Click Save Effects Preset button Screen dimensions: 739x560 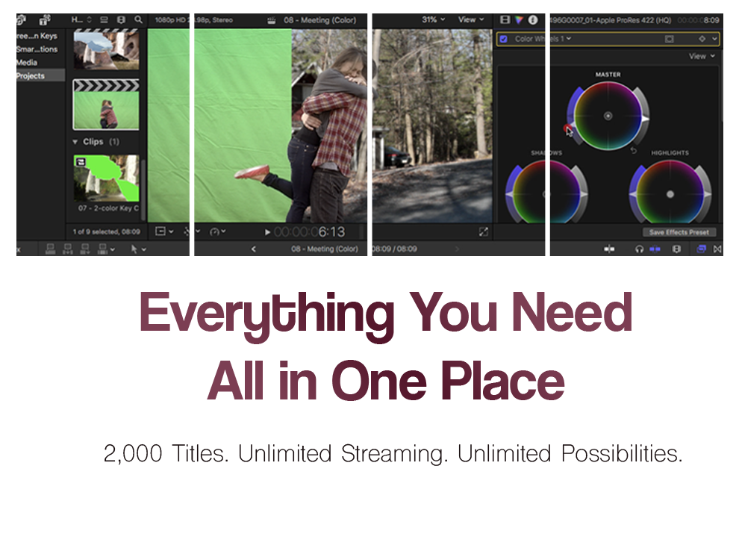(x=679, y=232)
